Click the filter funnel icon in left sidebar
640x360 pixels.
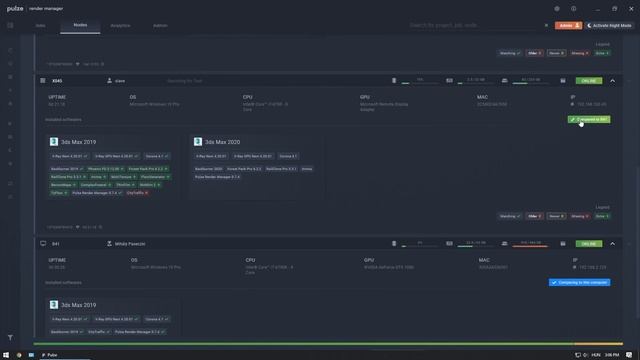pyautogui.click(x=10, y=338)
